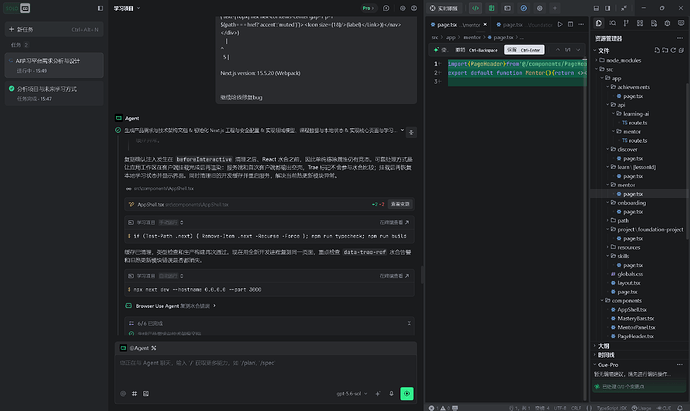Viewport: 690px width, 411px height.
Task: Attach an image to the chat
Action: point(146,393)
